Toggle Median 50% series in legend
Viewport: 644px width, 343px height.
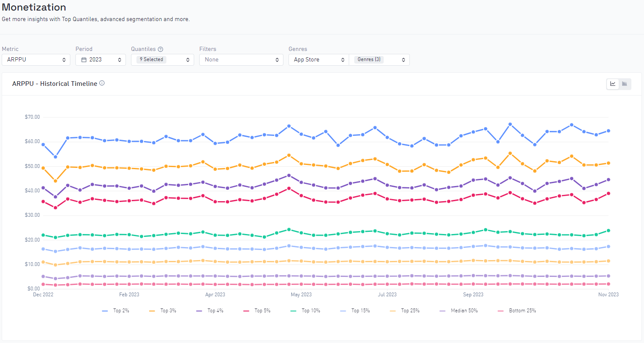click(x=459, y=311)
